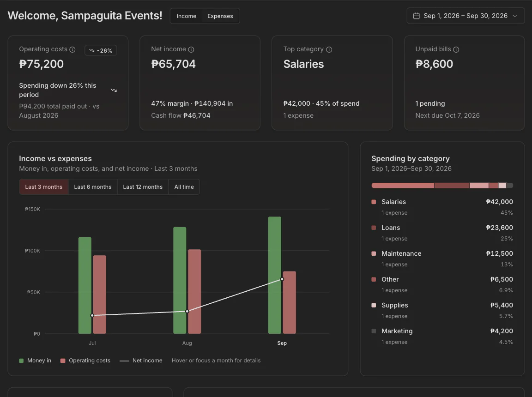Click the Sep red Operating costs bar

pyautogui.click(x=290, y=302)
